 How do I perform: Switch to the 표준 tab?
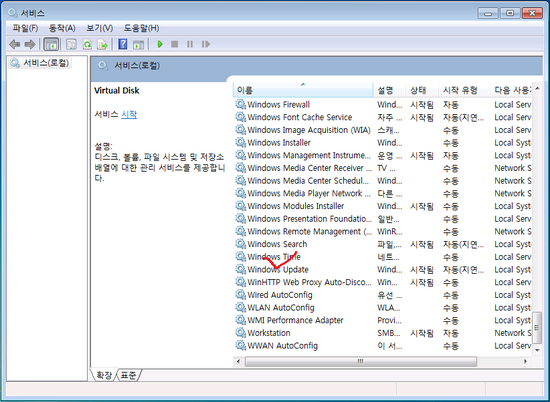pyautogui.click(x=128, y=375)
